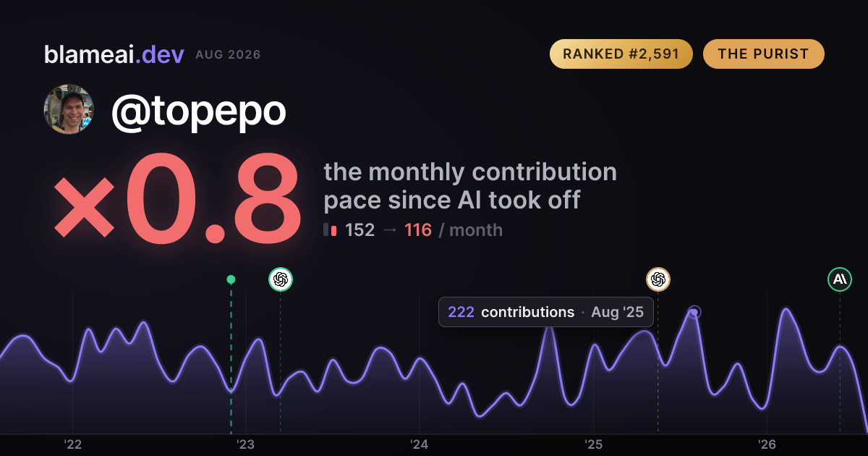Click the '22 year axis label

pyautogui.click(x=72, y=444)
